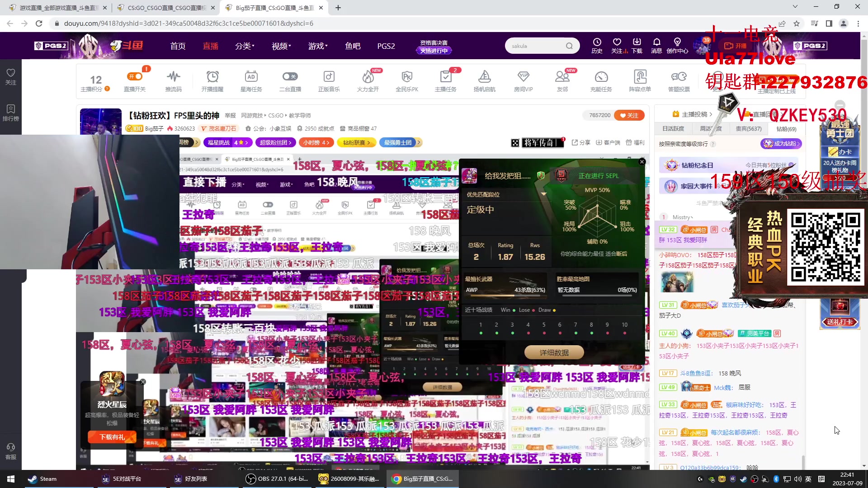Click the 详细数据 detailed data button
The height and width of the screenshot is (488, 868).
[554, 352]
